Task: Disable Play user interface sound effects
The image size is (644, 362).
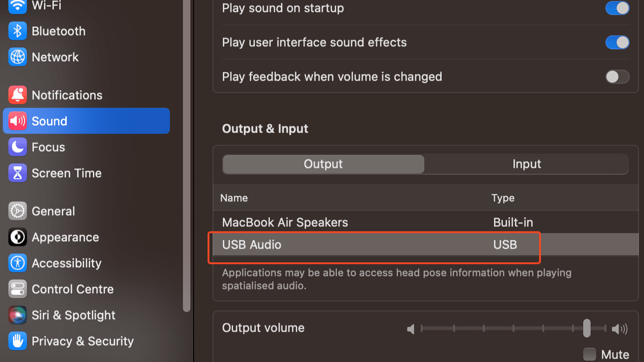Action: pyautogui.click(x=617, y=42)
